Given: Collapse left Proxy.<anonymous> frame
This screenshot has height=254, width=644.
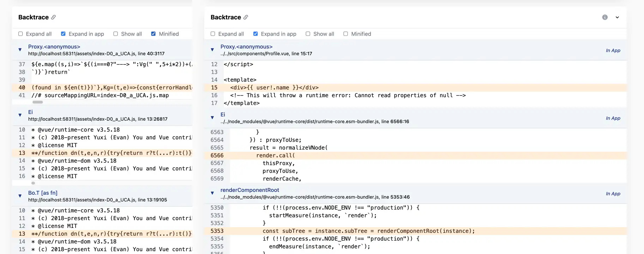Looking at the screenshot, I should click(x=20, y=50).
